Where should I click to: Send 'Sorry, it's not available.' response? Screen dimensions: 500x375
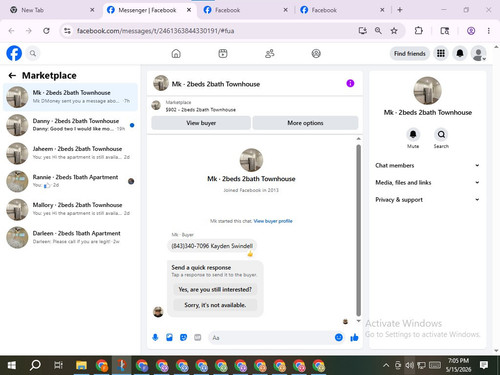click(215, 305)
